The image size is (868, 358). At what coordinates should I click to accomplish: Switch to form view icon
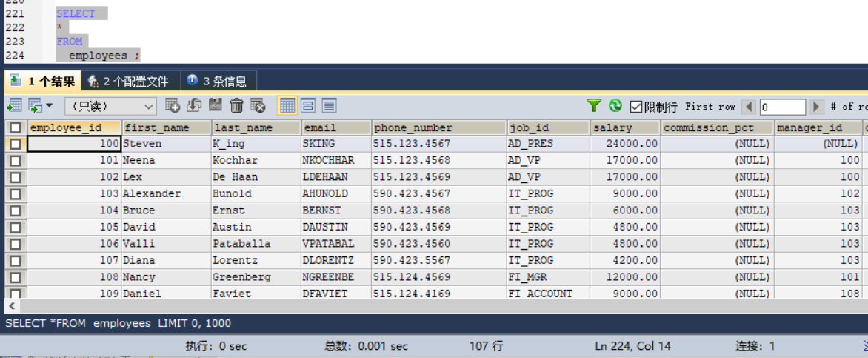coord(308,105)
